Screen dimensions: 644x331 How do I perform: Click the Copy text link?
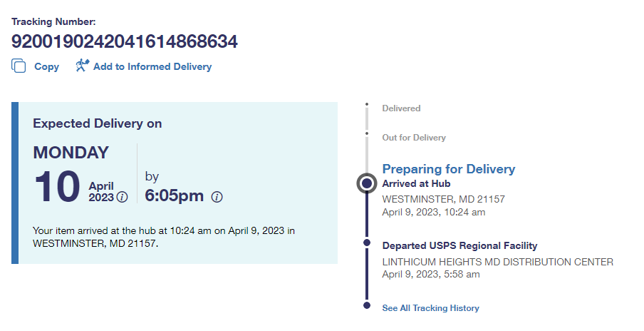(47, 67)
